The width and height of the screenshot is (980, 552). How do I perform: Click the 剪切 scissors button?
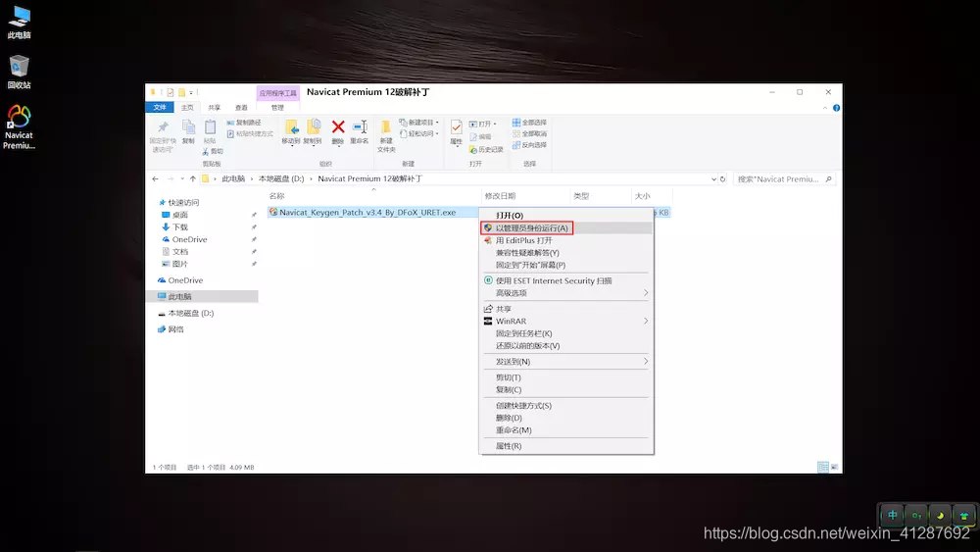[213, 151]
